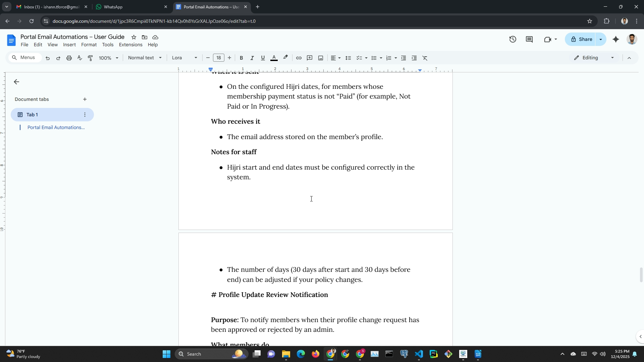Click Clear formatting icon
Screen dimensions: 644x362
tap(425, 58)
